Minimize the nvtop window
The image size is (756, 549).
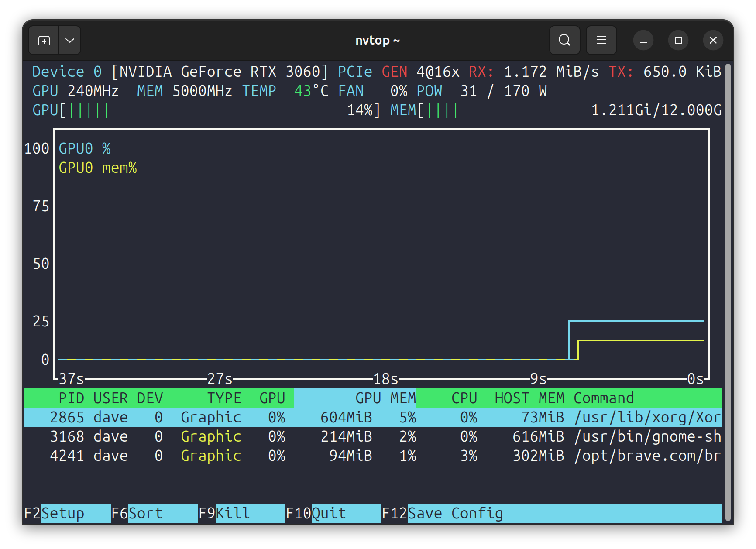[643, 41]
